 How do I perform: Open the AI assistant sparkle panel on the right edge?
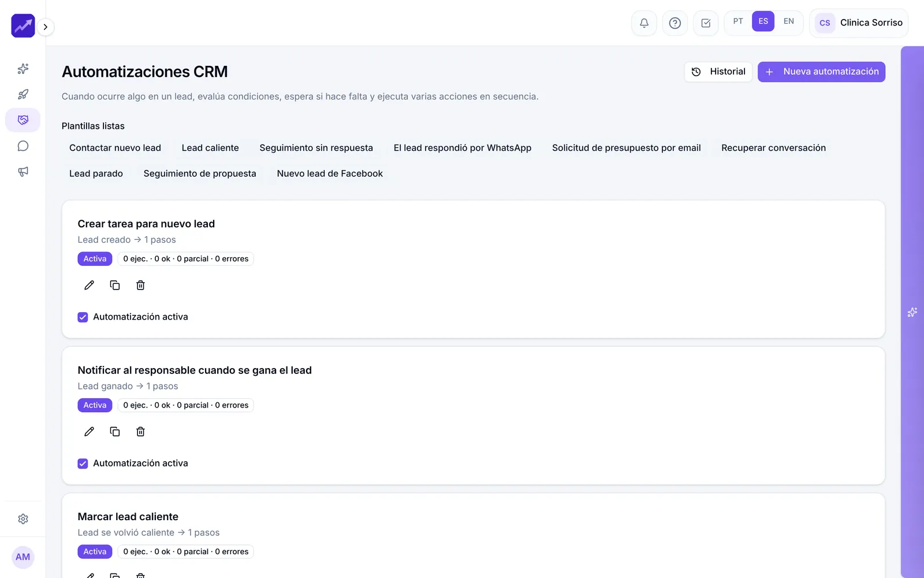tap(912, 312)
